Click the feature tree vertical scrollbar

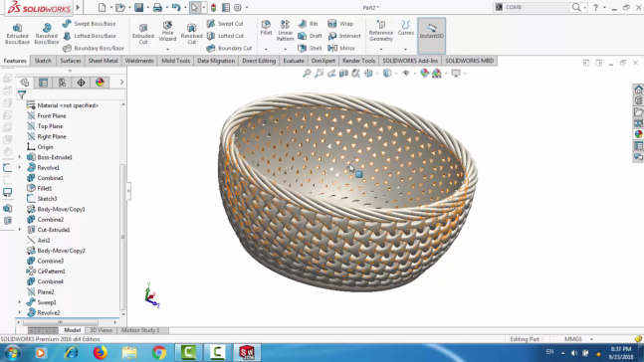pos(122,238)
